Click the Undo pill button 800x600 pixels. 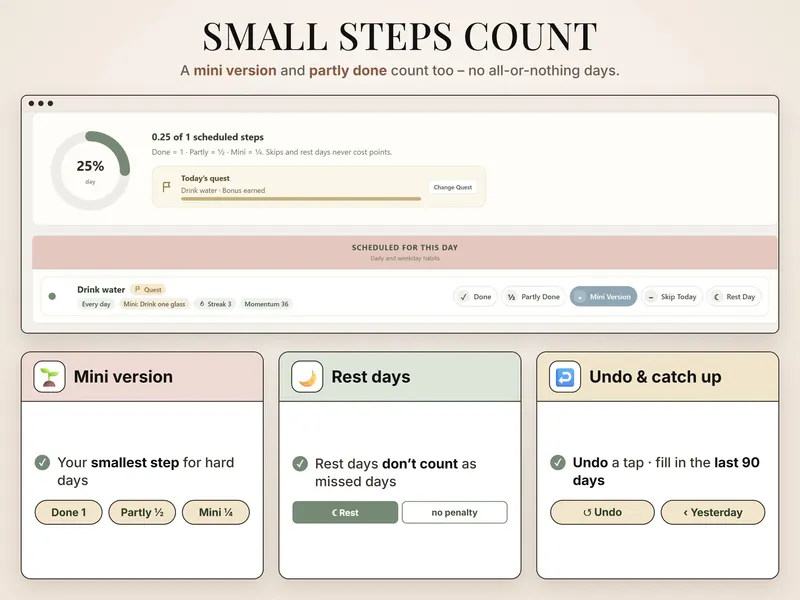603,512
